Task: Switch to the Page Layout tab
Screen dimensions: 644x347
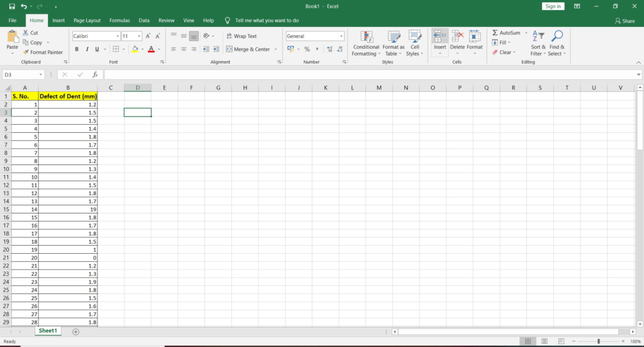Action: (x=87, y=20)
